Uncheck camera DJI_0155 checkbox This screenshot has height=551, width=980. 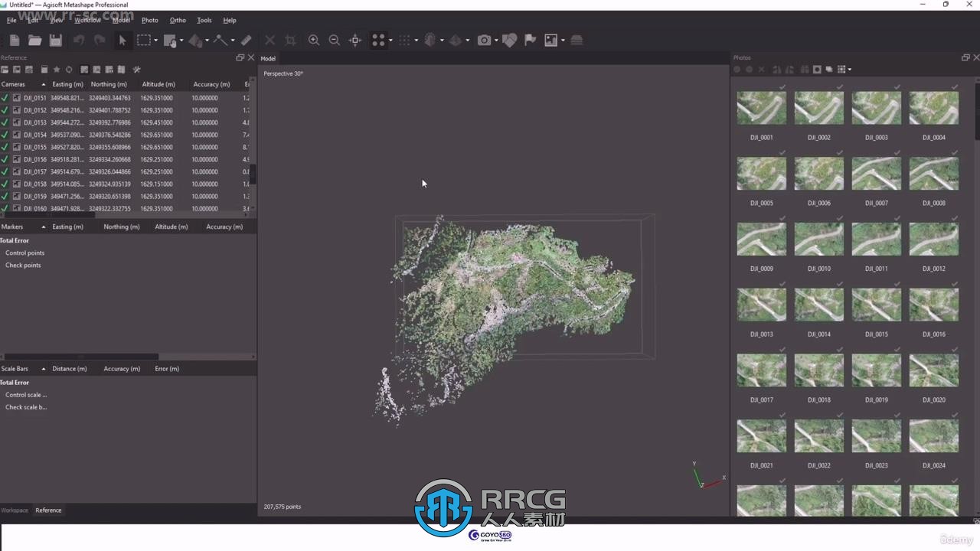pyautogui.click(x=5, y=147)
